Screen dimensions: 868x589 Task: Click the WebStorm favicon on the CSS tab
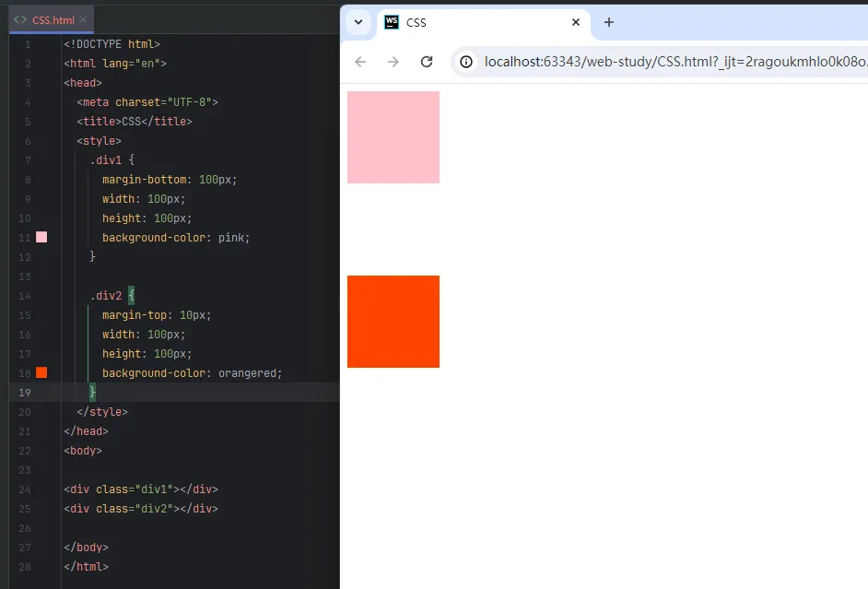tap(392, 22)
